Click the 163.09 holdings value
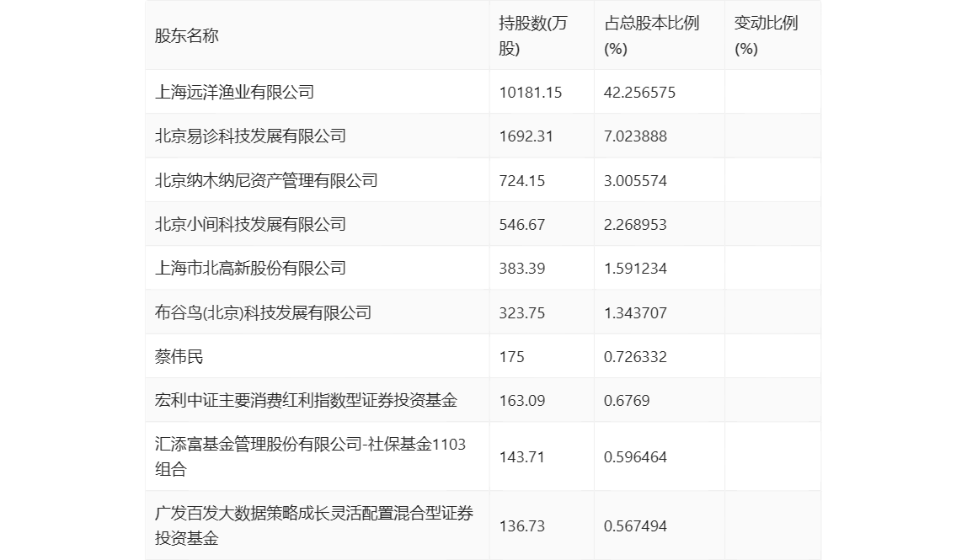 [x=521, y=400]
